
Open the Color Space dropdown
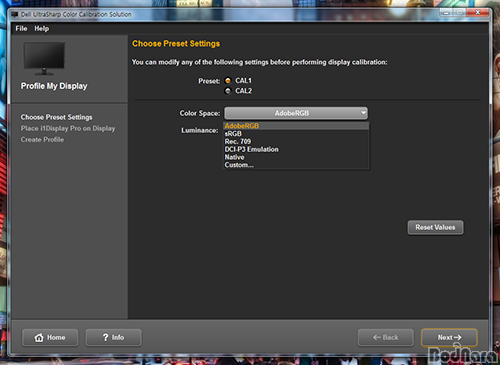[x=296, y=113]
